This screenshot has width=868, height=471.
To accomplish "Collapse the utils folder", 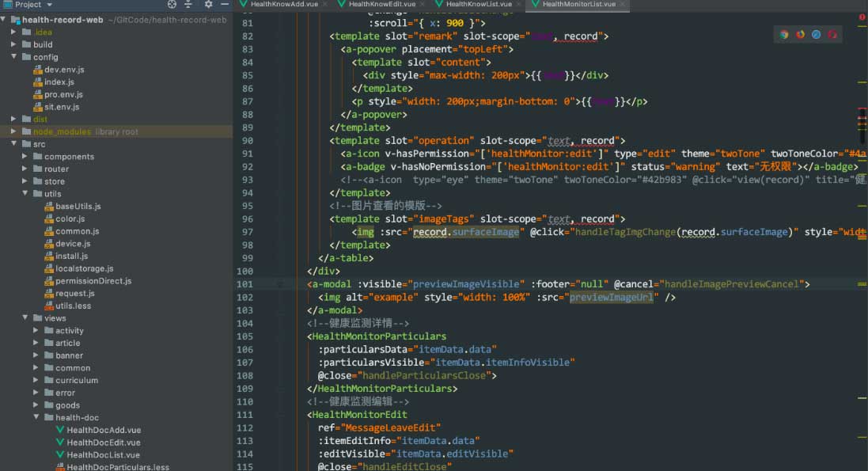I will [x=25, y=194].
